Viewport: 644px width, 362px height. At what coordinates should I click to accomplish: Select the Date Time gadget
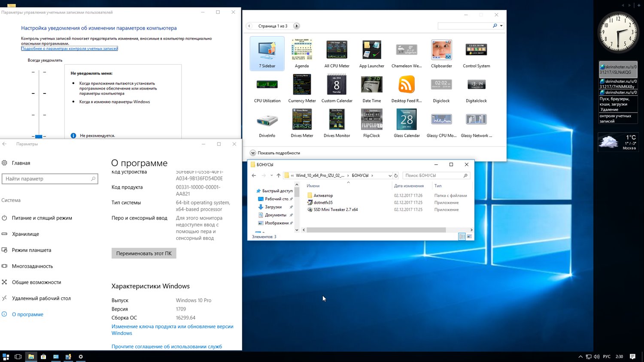point(372,88)
